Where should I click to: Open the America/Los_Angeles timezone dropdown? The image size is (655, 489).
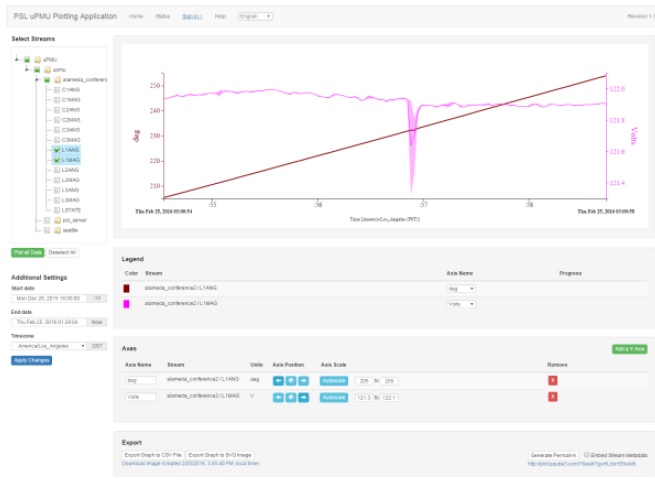50,345
